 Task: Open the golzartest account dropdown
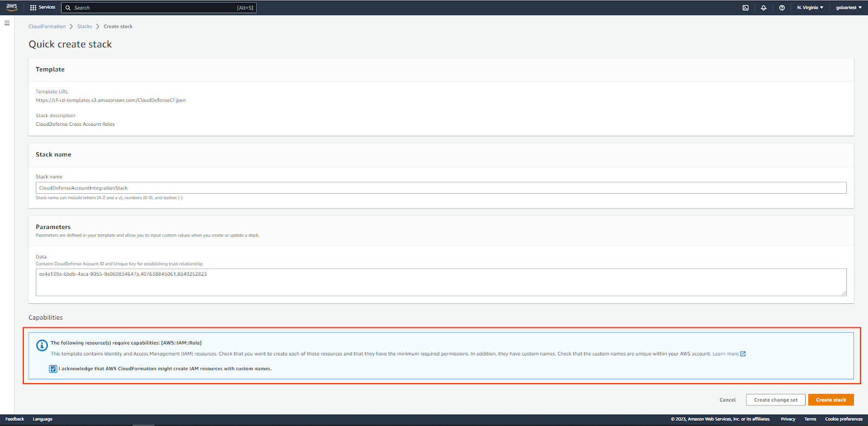click(x=848, y=8)
